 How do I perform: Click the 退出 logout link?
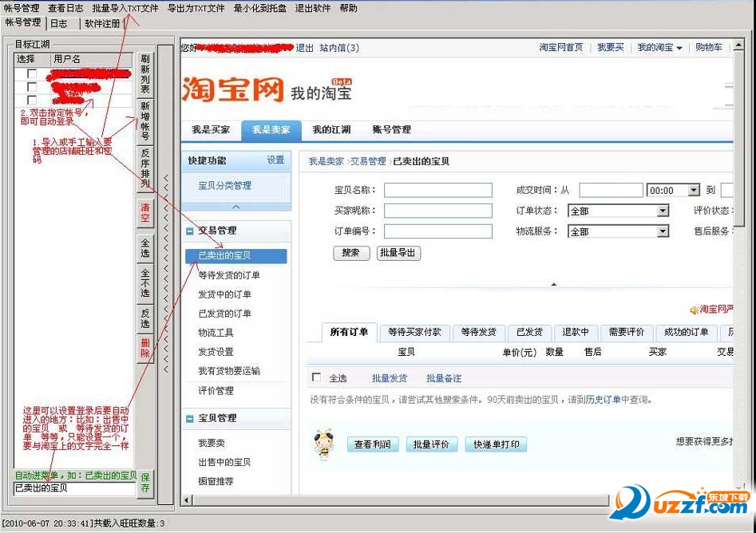[x=304, y=48]
